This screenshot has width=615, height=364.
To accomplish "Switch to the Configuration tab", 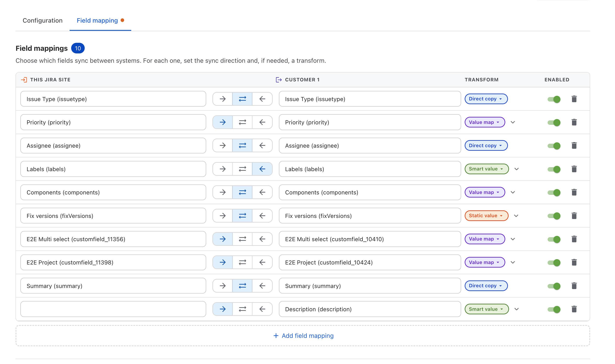I will 42,20.
